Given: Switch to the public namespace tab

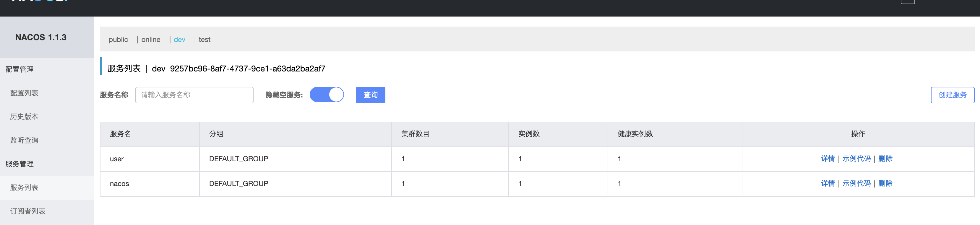Looking at the screenshot, I should 118,40.
